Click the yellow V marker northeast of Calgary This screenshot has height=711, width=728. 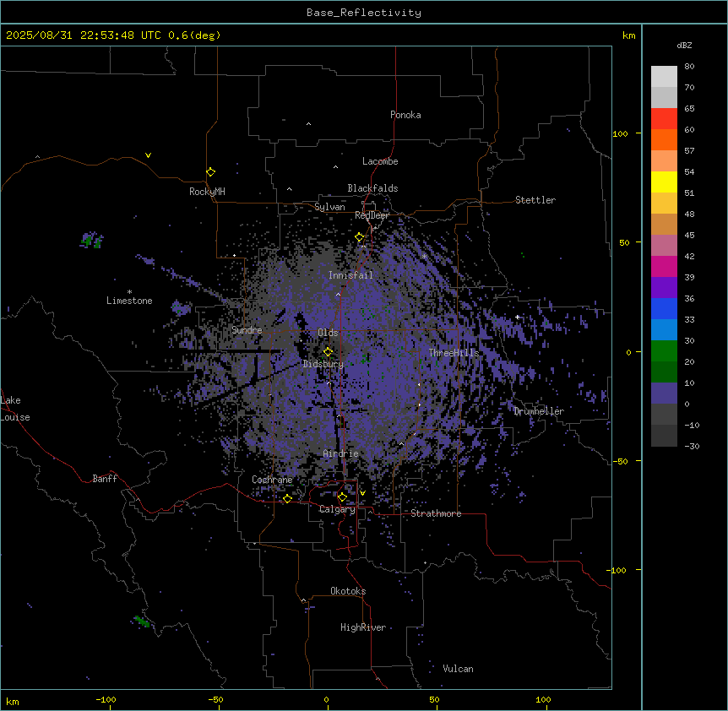tap(362, 493)
